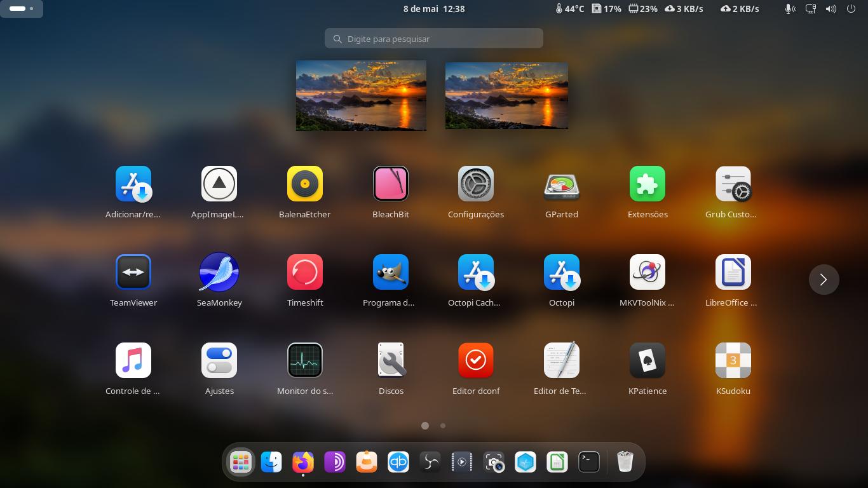Image resolution: width=868 pixels, height=488 pixels.
Task: Open the Adicionar/remover programas app
Action: tap(133, 184)
